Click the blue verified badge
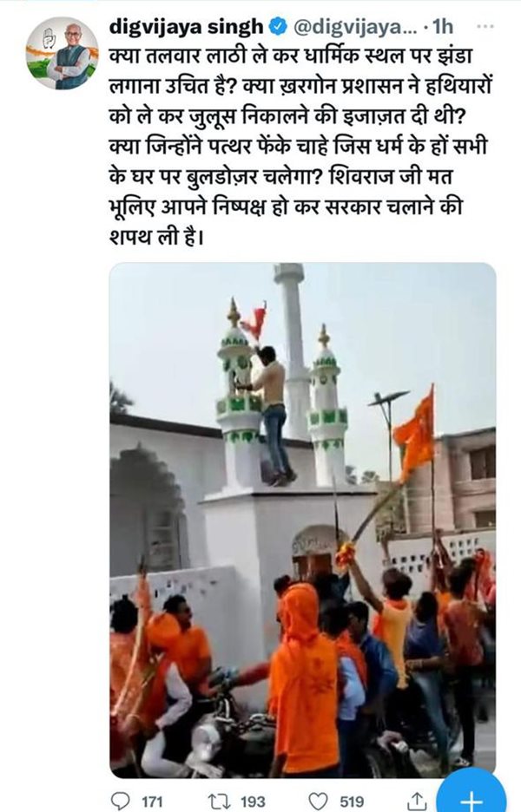Viewport: 521px width, 812px height. click(x=279, y=26)
